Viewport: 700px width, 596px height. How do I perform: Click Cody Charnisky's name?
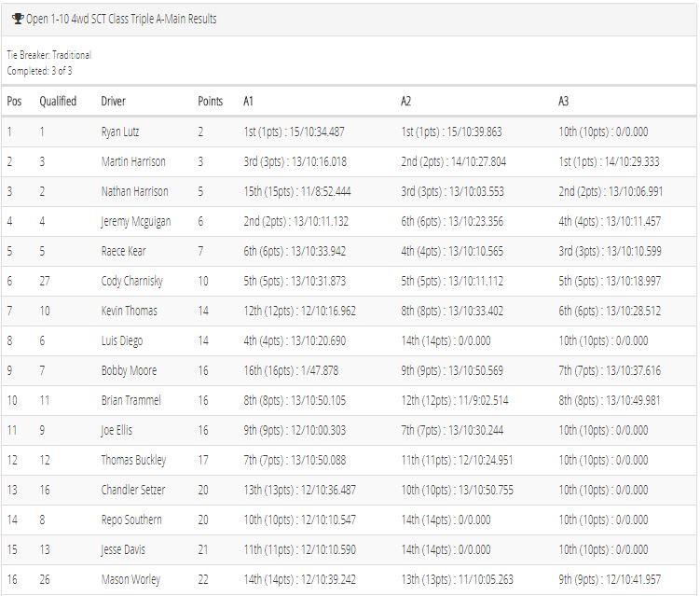pyautogui.click(x=132, y=281)
